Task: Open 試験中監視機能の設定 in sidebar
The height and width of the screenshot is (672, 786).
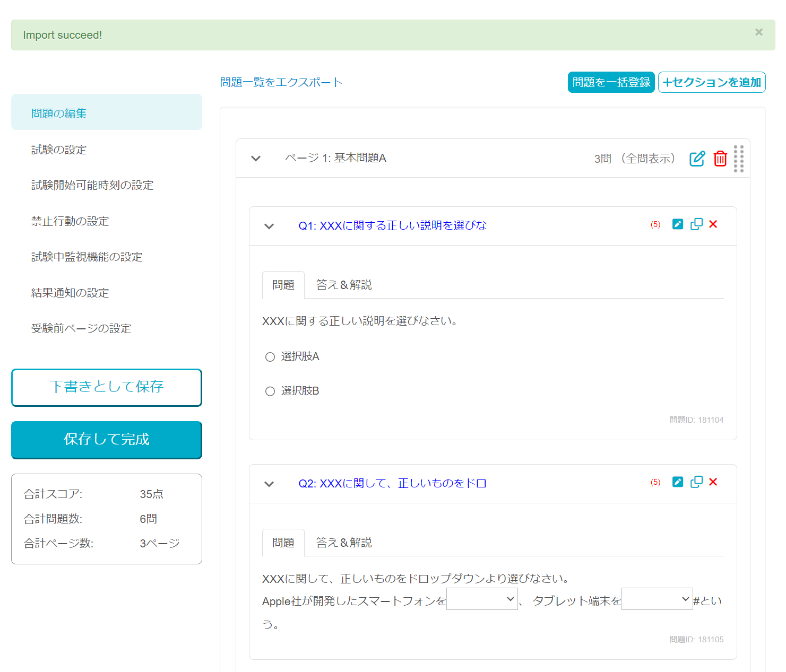Action: [x=107, y=257]
